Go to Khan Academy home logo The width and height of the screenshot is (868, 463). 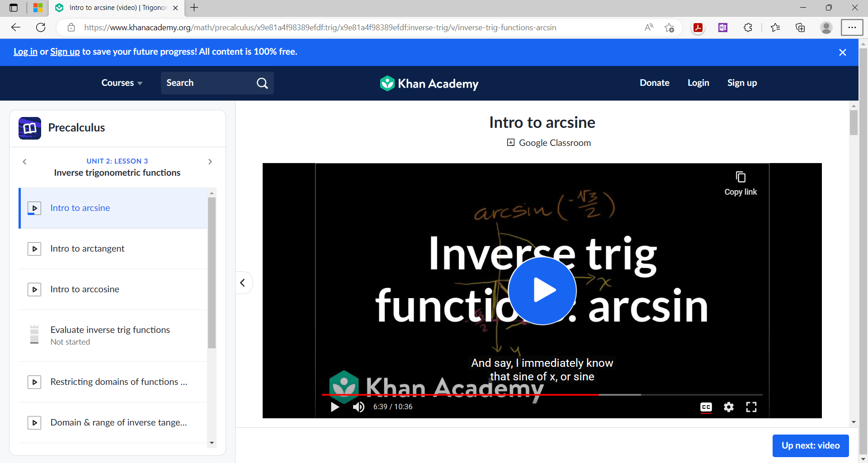[x=429, y=84]
